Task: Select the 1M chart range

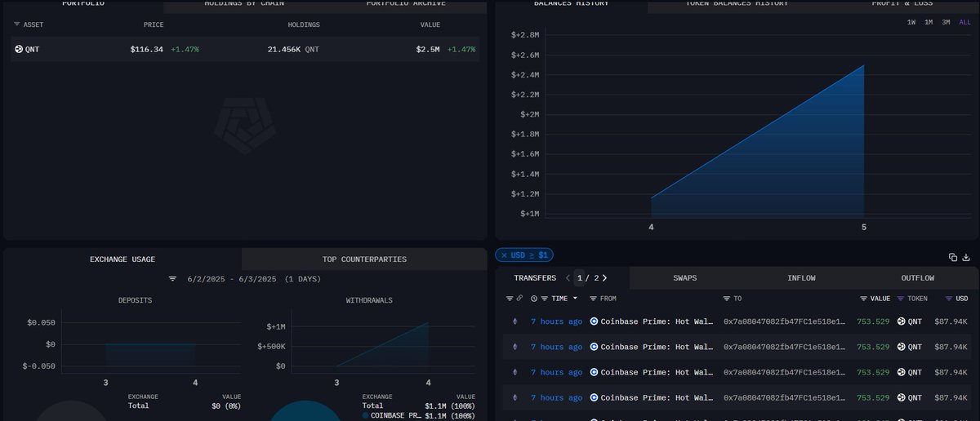Action: [929, 22]
